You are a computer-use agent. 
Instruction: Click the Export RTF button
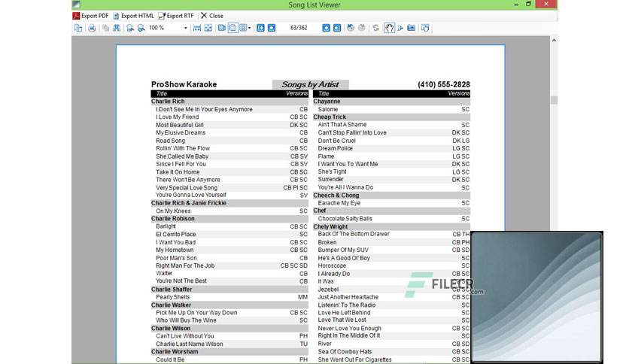tap(176, 16)
